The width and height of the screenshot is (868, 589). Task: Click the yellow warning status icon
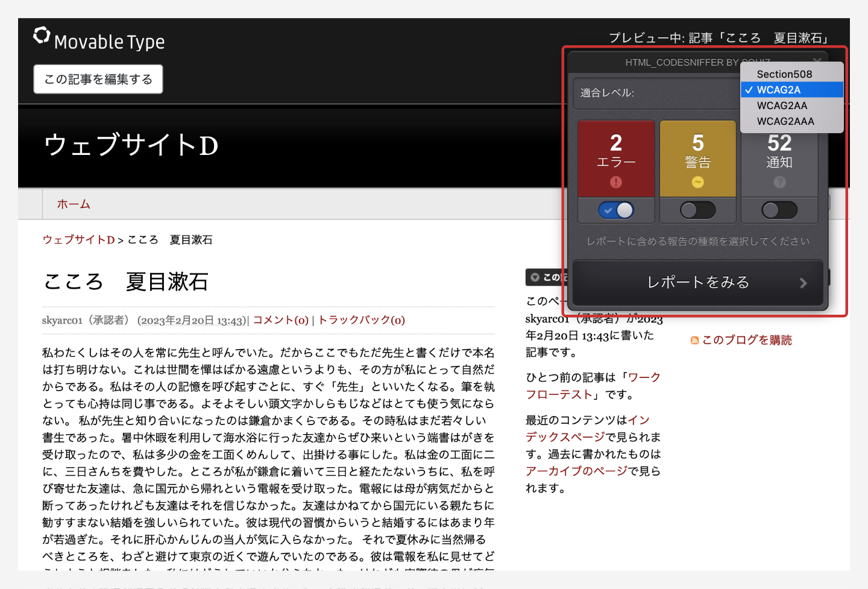pyautogui.click(x=697, y=182)
